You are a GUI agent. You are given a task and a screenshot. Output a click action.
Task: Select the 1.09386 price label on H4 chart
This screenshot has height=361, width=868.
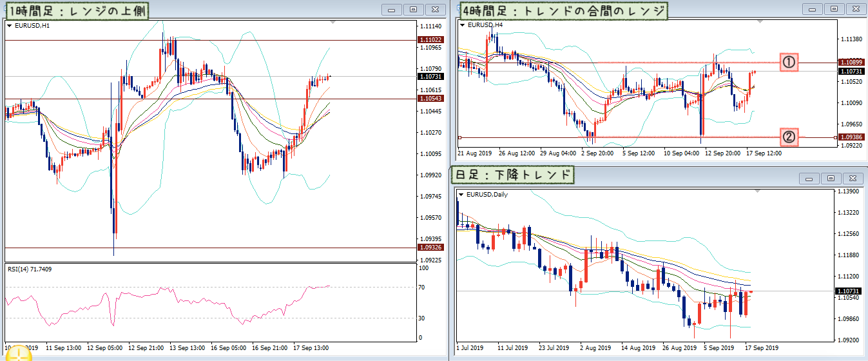click(853, 137)
